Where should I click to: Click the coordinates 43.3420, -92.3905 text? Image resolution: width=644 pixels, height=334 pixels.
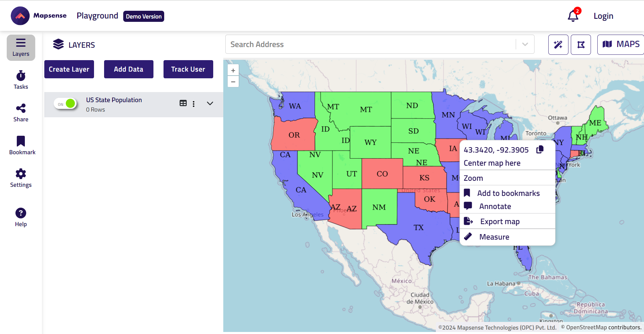click(x=496, y=150)
